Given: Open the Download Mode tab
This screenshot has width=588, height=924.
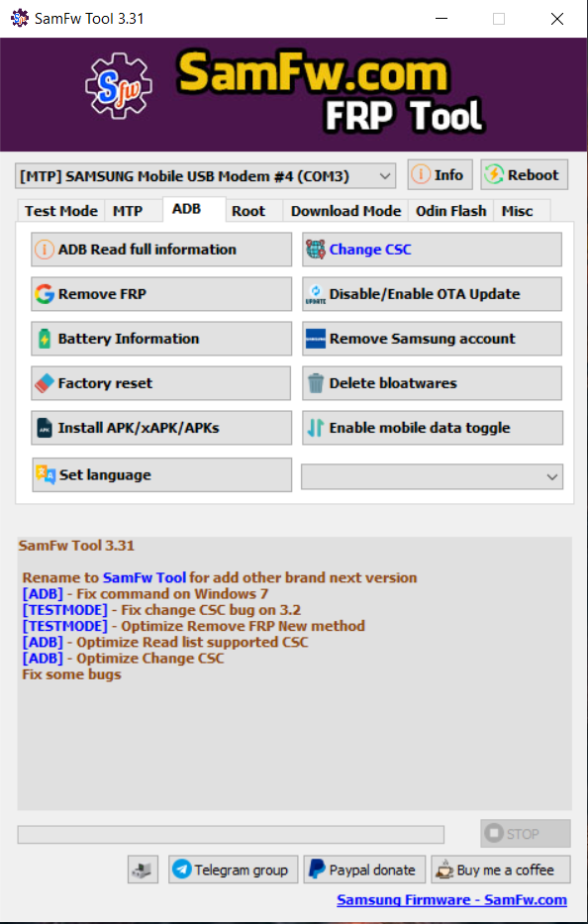Looking at the screenshot, I should click(x=345, y=211).
